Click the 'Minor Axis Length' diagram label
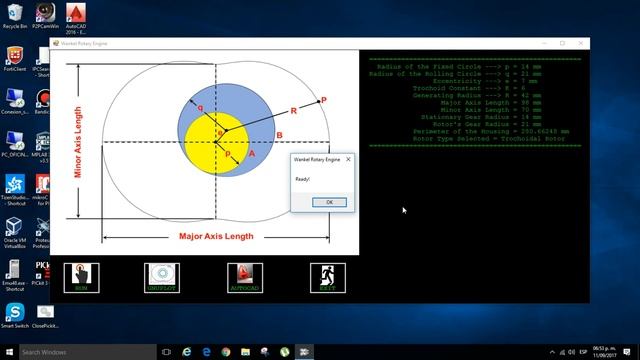 click(x=78, y=142)
